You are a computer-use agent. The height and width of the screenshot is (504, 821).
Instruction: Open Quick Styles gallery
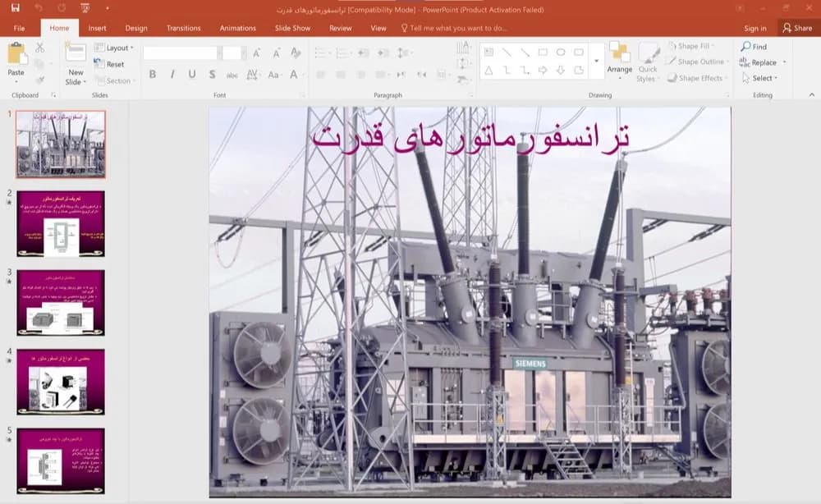point(648,63)
